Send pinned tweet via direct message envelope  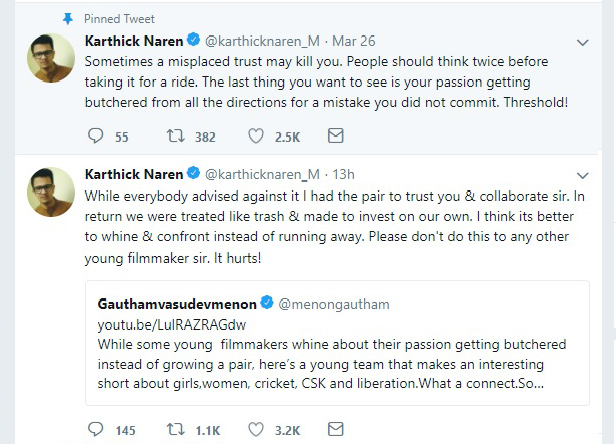click(336, 136)
